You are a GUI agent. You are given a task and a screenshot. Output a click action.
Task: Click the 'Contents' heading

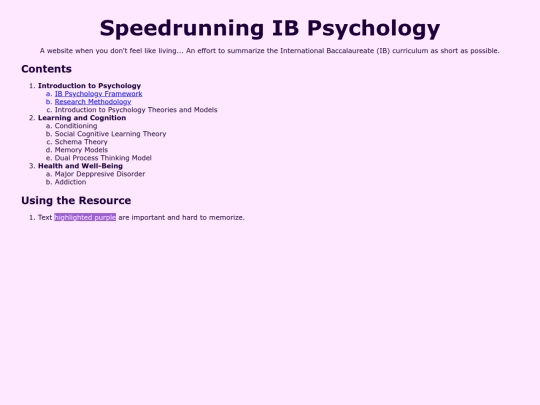[x=46, y=69]
